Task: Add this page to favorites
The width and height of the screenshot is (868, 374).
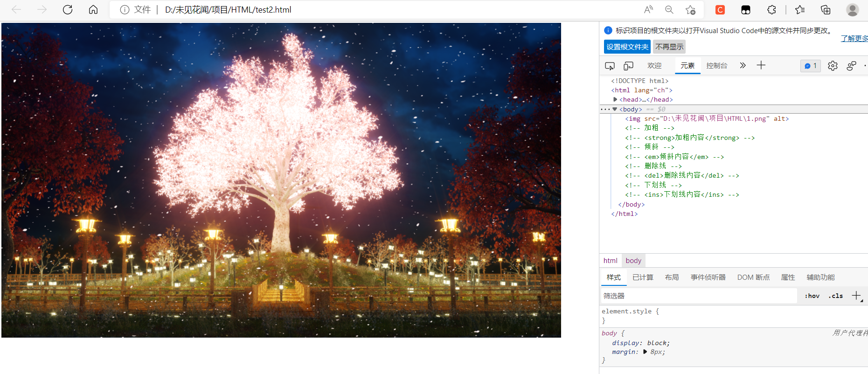Action: click(x=690, y=9)
